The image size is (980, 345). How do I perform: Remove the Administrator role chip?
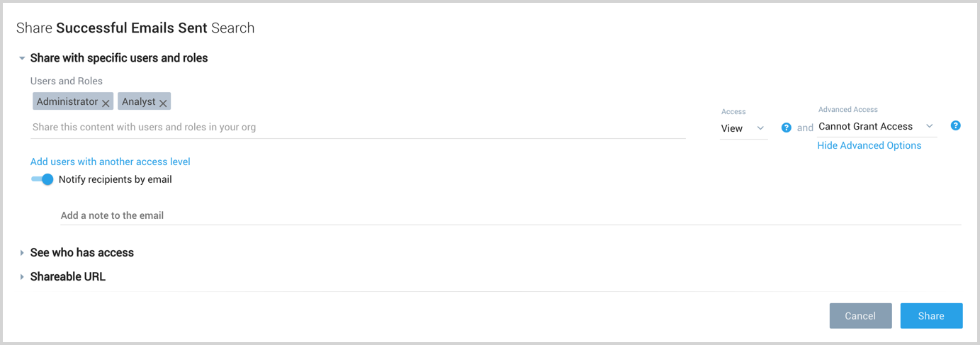pyautogui.click(x=106, y=103)
